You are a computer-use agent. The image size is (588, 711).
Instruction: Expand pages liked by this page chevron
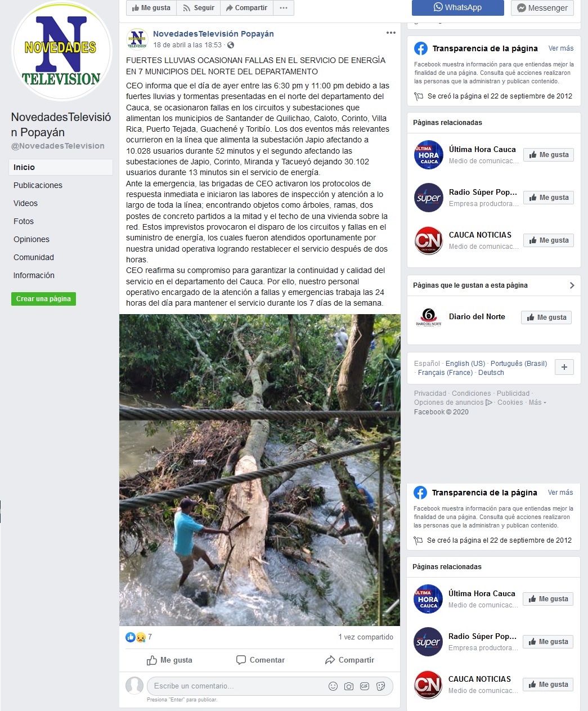coord(572,285)
